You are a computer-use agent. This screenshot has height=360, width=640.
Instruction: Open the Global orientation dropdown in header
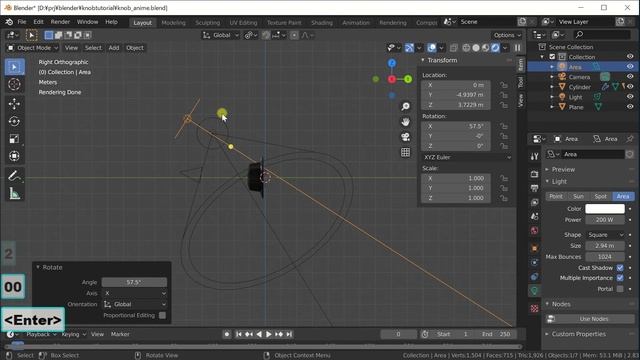pyautogui.click(x=221, y=36)
